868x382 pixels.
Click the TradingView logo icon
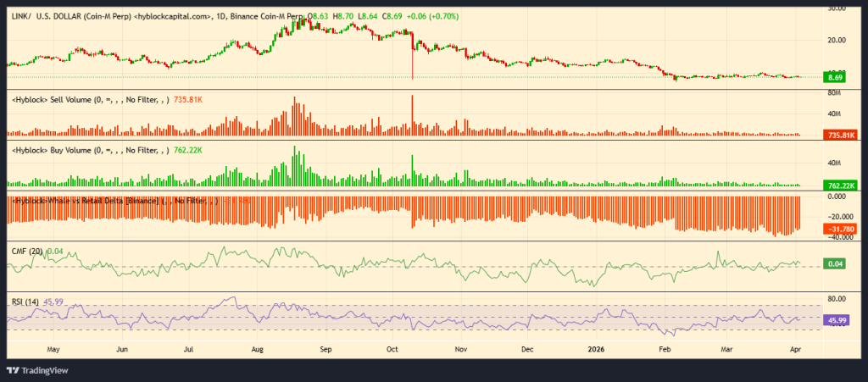point(14,370)
